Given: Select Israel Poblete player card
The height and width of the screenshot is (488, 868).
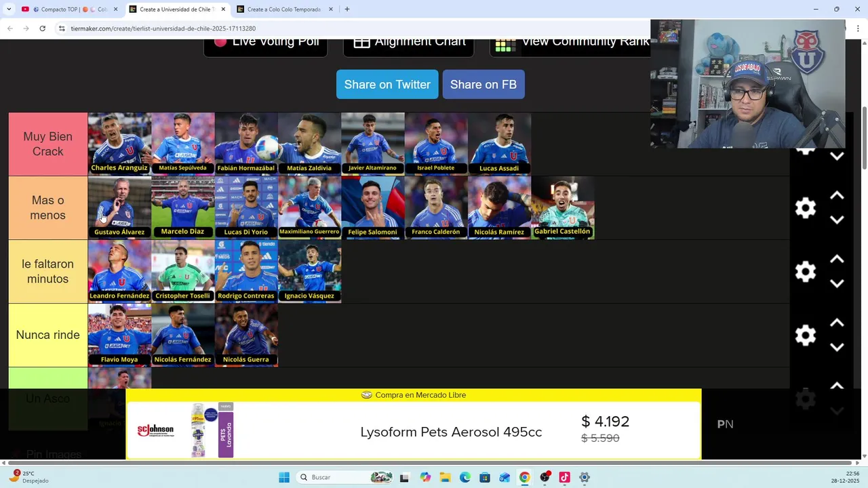Looking at the screenshot, I should tap(436, 144).
